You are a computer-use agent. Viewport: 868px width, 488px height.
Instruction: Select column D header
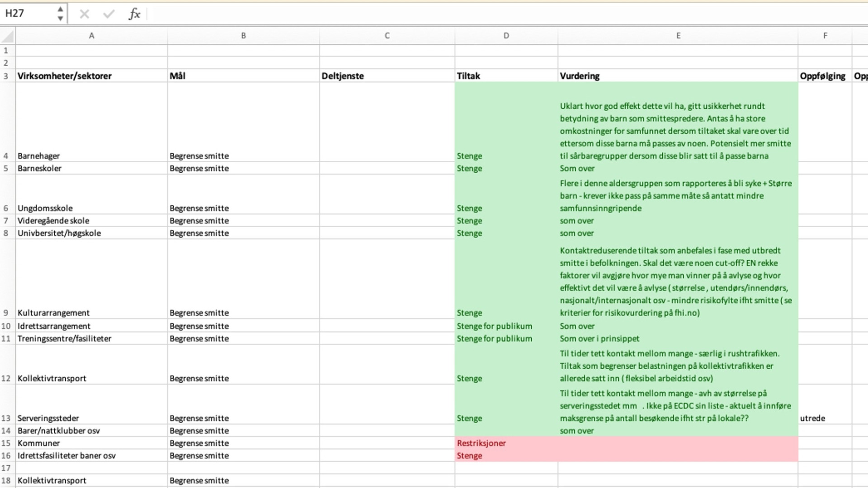(506, 36)
